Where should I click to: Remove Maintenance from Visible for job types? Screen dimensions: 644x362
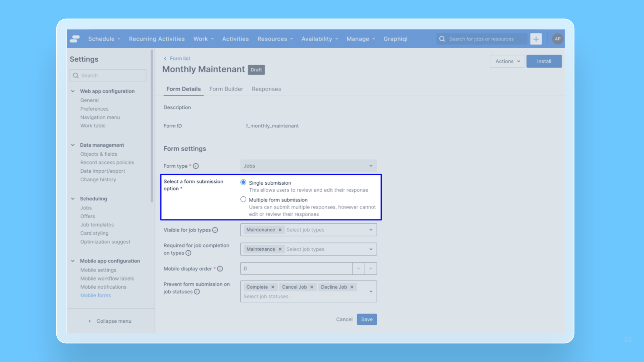click(280, 230)
